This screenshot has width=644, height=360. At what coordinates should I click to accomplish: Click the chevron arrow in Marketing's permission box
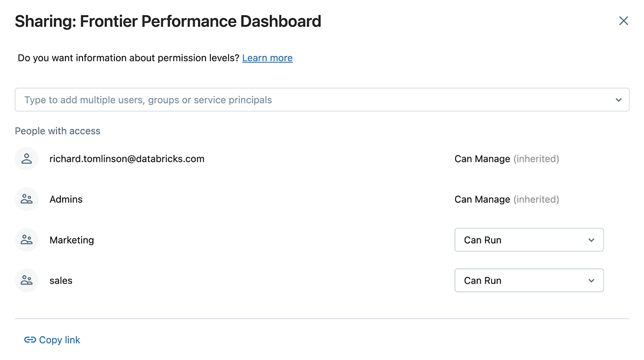tap(591, 240)
